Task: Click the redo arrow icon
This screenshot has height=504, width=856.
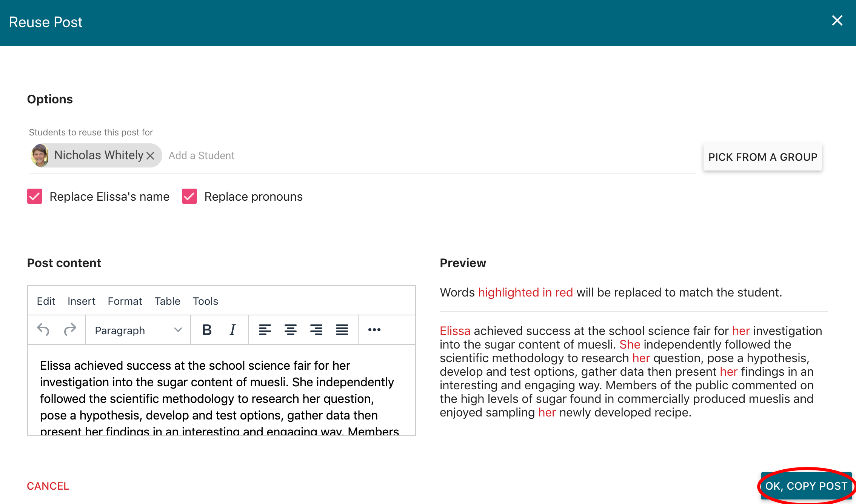Action: pos(70,330)
